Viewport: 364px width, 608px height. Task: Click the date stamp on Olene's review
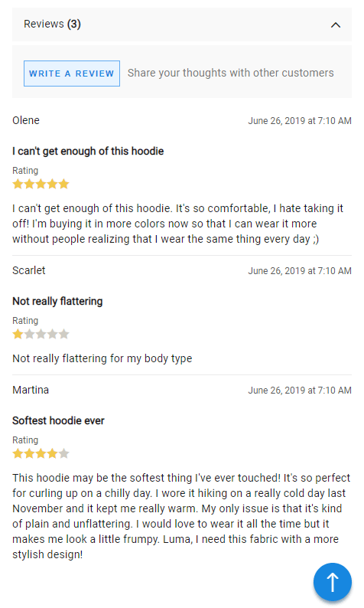click(300, 120)
